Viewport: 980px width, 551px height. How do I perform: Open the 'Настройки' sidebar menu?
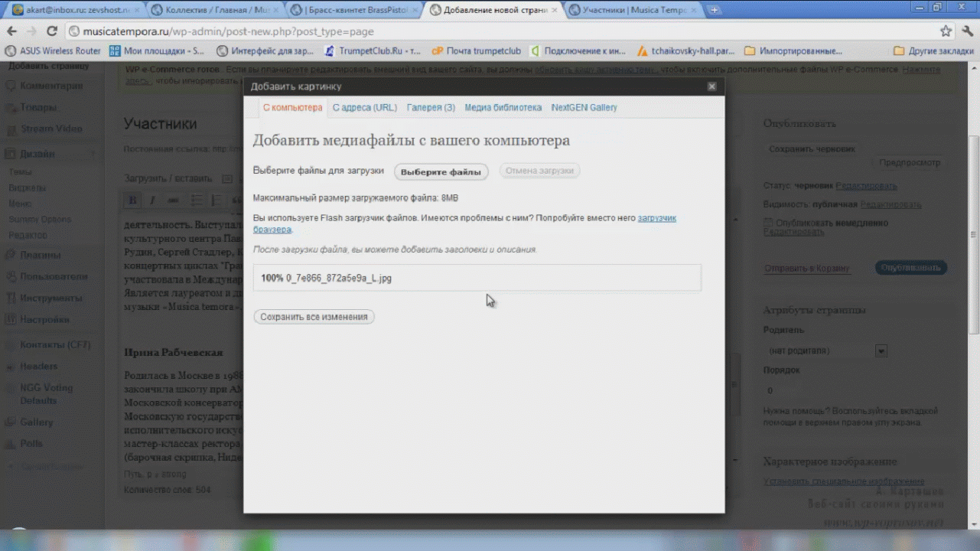(x=44, y=319)
